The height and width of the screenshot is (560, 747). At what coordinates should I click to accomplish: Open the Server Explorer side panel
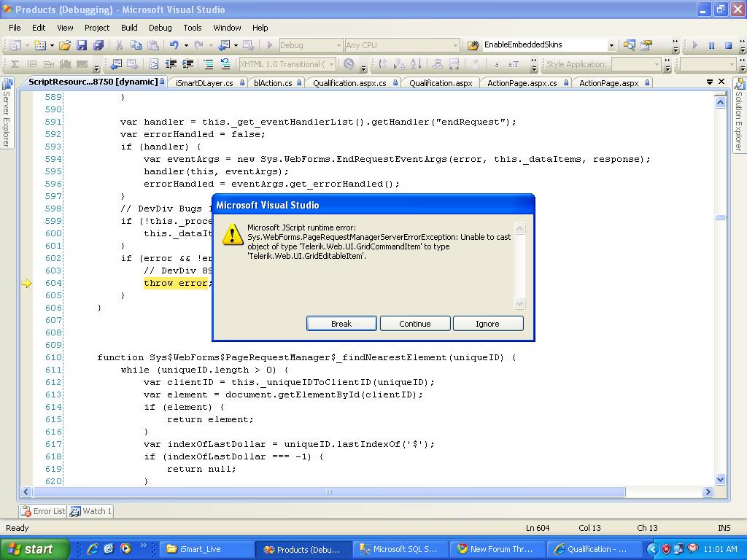(x=7, y=113)
